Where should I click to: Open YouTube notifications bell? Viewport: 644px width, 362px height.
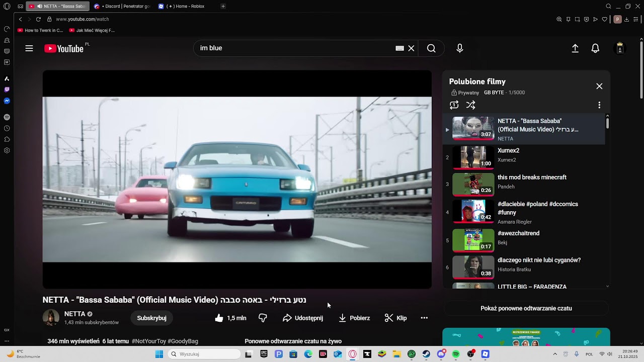point(595,48)
